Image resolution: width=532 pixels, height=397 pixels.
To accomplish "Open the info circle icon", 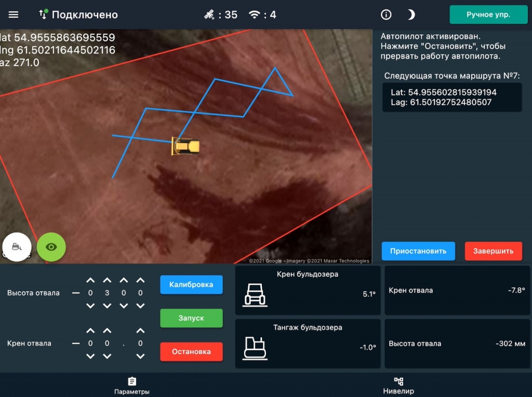I will click(386, 15).
